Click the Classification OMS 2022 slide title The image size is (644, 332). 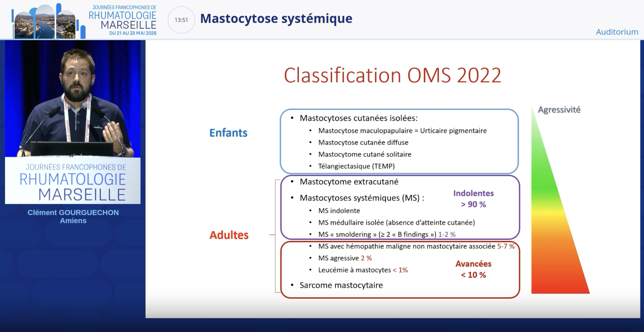tap(392, 75)
